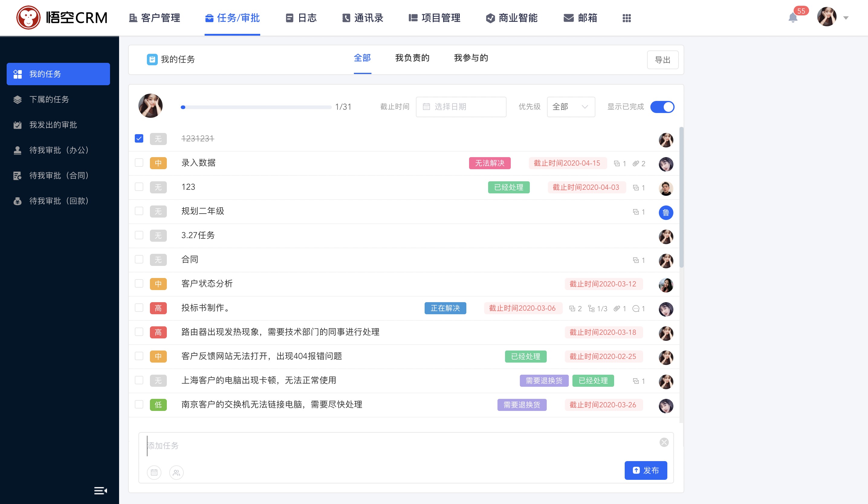
Task: Click the attachment icon on 录入数据 row
Action: click(636, 163)
